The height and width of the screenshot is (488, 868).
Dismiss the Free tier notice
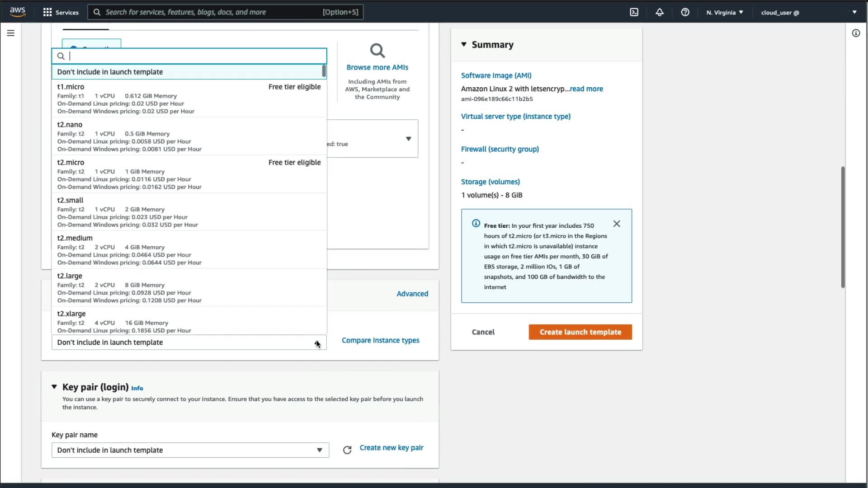click(617, 224)
